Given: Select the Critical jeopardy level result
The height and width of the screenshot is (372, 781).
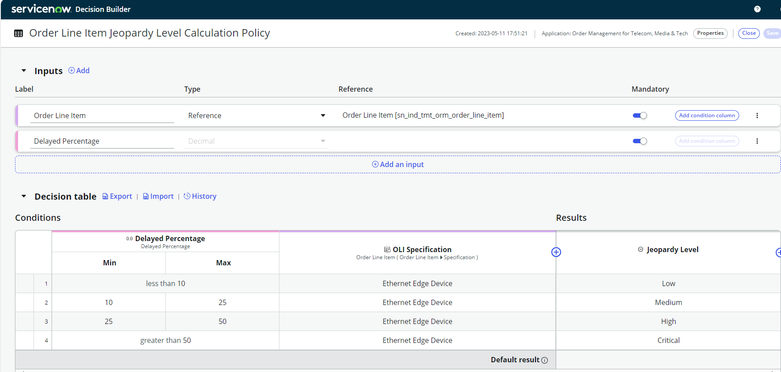Looking at the screenshot, I should [x=668, y=340].
